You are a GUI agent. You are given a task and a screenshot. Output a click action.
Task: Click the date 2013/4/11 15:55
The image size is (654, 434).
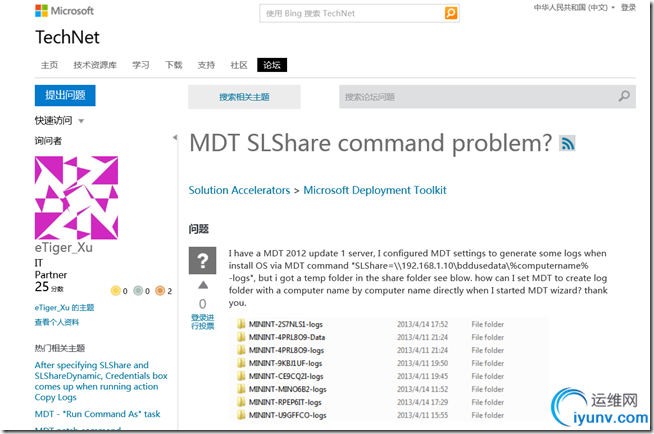click(x=423, y=415)
